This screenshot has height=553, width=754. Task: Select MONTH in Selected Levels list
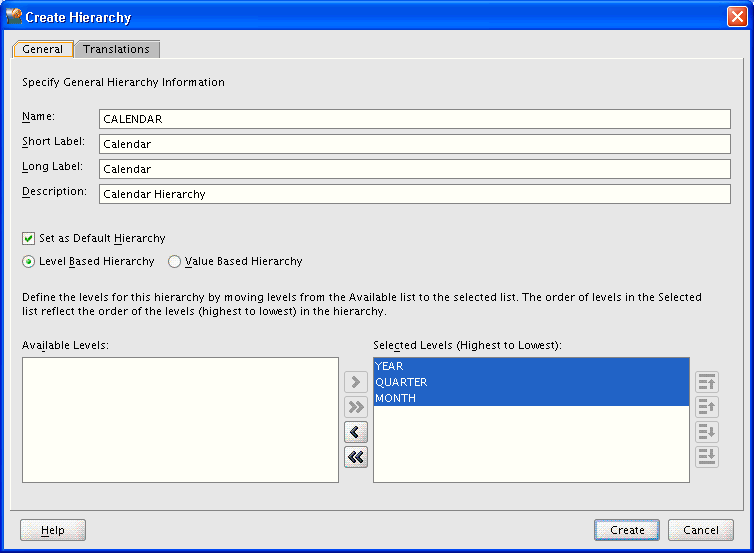click(531, 398)
